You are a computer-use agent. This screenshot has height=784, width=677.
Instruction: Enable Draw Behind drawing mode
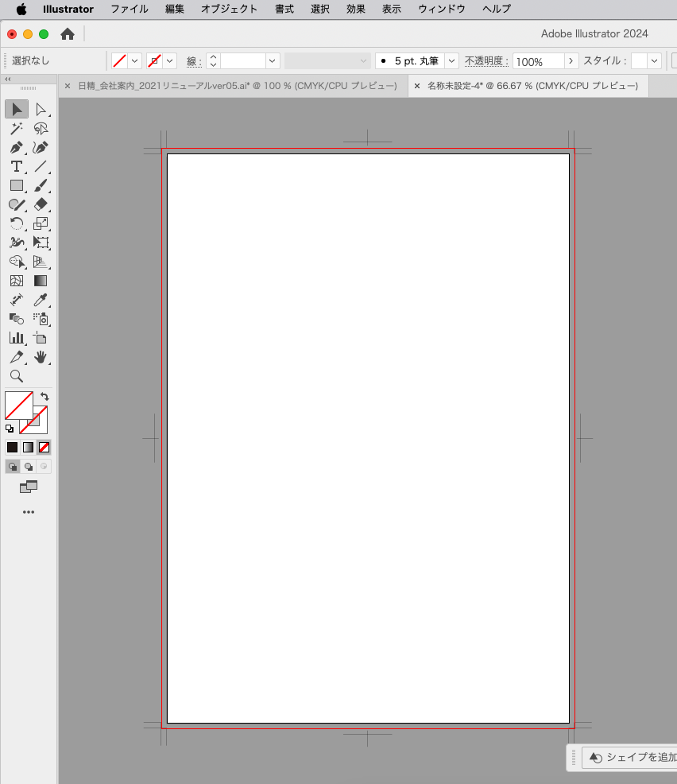click(x=29, y=467)
